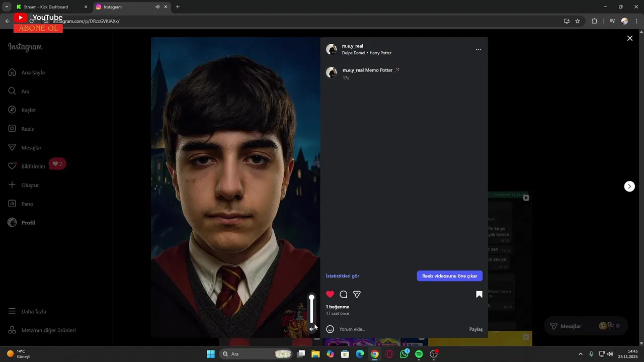
Task: Open Chrome extensions puzzle icon
Action: 594,21
